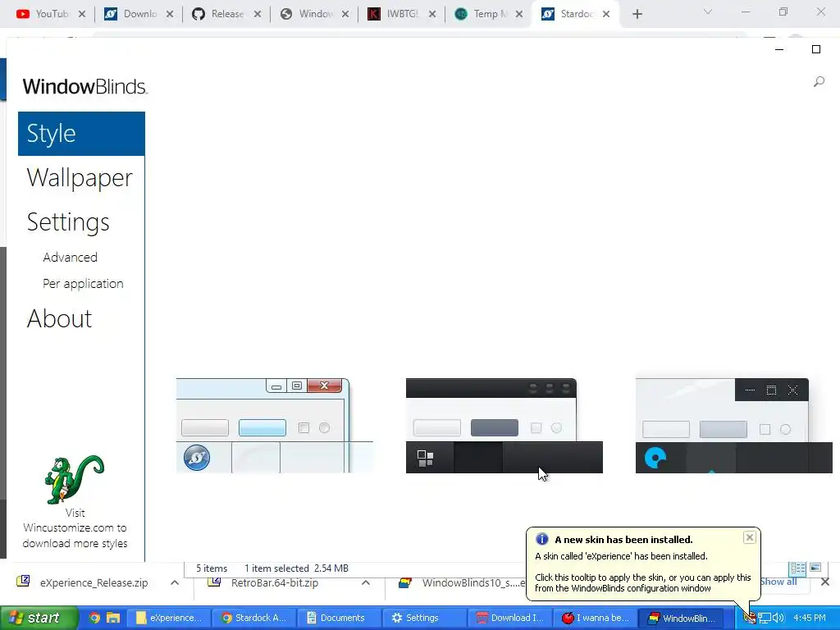Switch to the Window globe-icon browser tab
Screen dimensions: 840x630
(315, 14)
